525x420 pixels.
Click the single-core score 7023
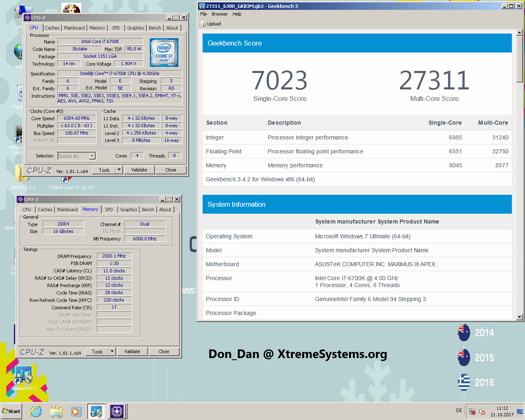pos(280,80)
